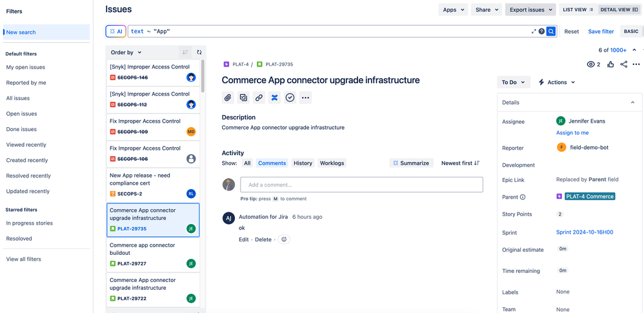Refresh the issue results list
Screen dimensions: 644x313
pos(199,52)
